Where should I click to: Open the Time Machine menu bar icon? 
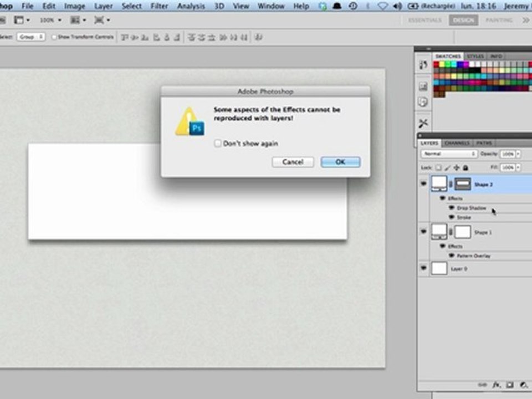click(353, 6)
